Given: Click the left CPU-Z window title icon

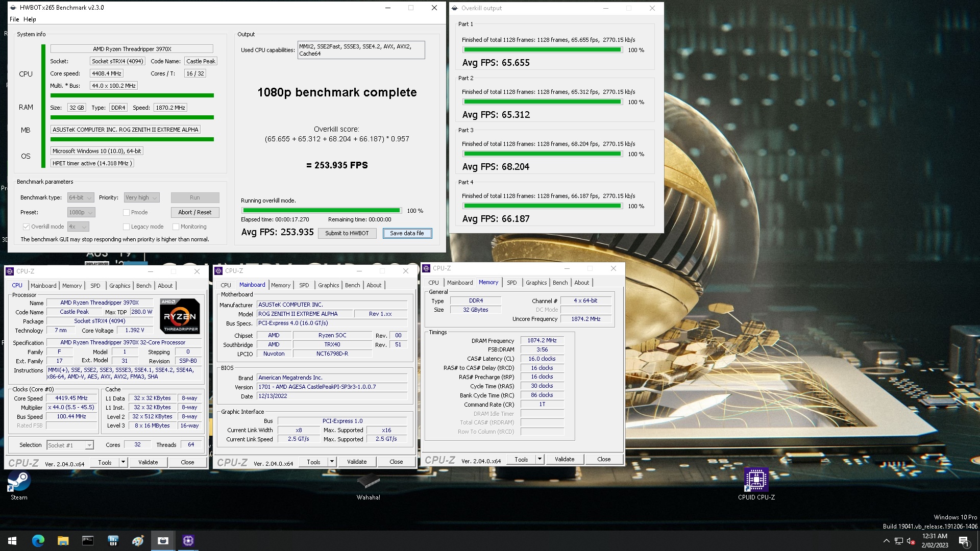Looking at the screenshot, I should pyautogui.click(x=10, y=271).
